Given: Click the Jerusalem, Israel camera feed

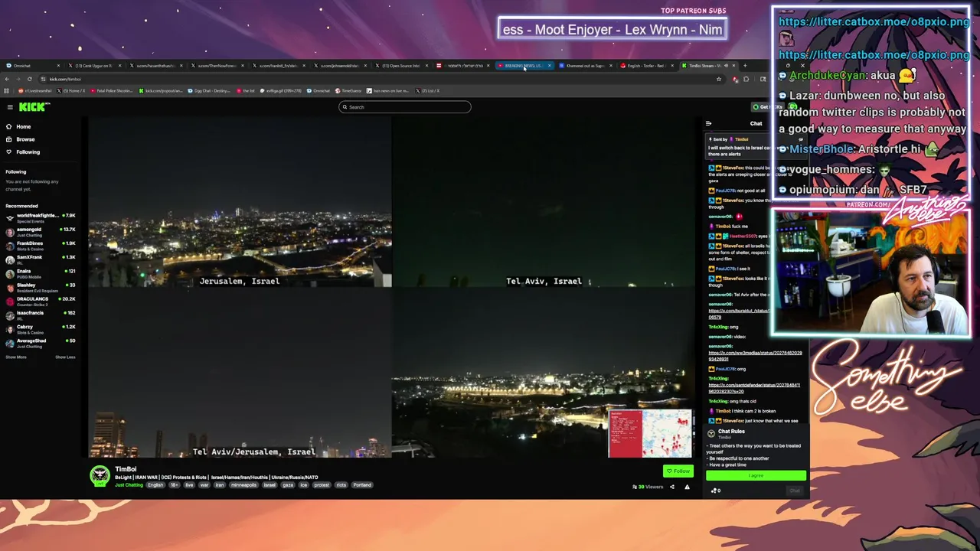Looking at the screenshot, I should tap(240, 202).
